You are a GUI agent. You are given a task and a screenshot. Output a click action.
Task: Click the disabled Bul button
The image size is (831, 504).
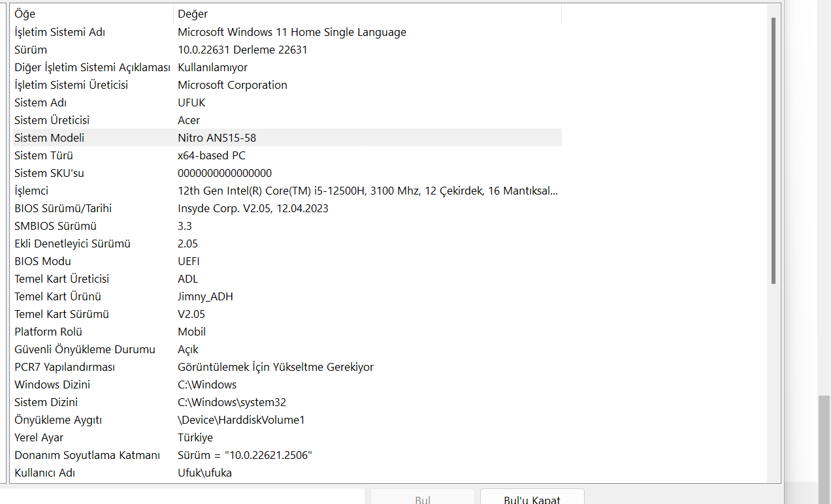[423, 497]
